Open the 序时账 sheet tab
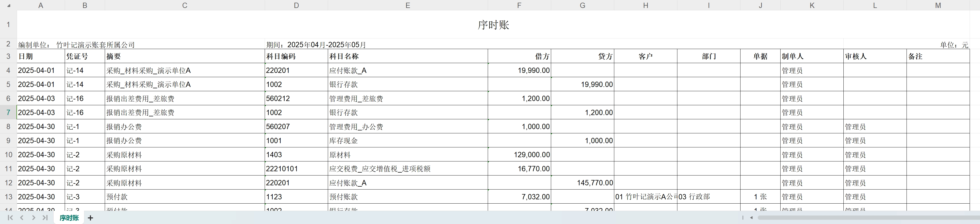 coord(69,218)
